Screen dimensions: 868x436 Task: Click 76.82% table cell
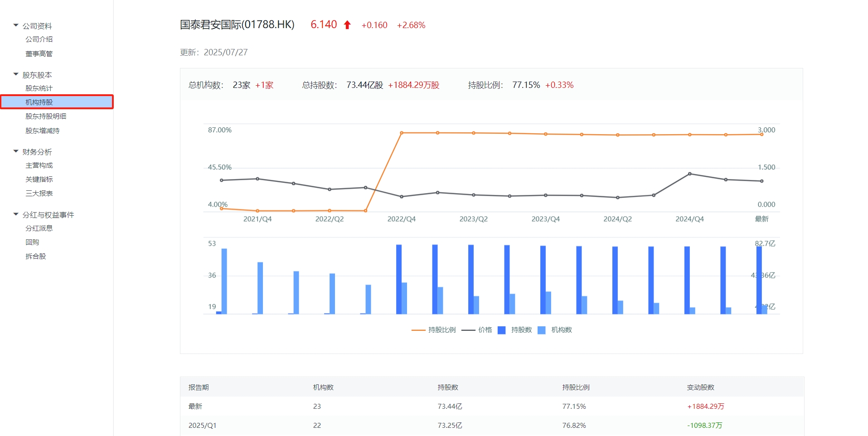pos(574,426)
